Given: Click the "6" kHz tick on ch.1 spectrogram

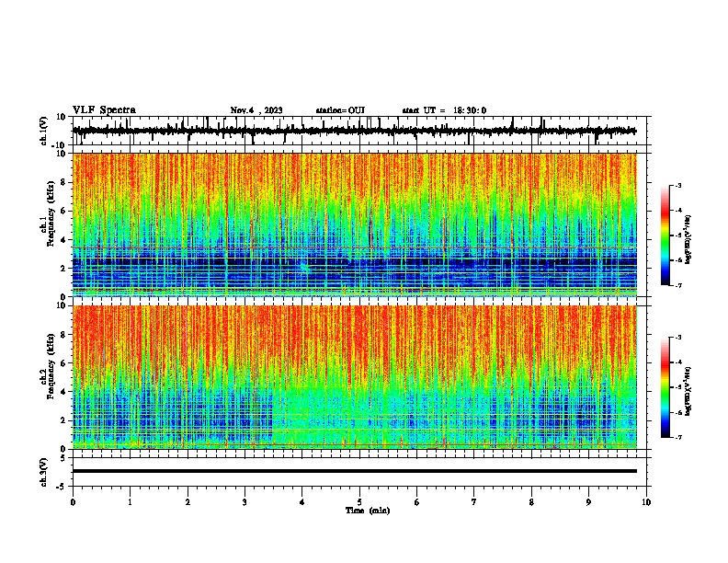Looking at the screenshot, I should point(63,211).
